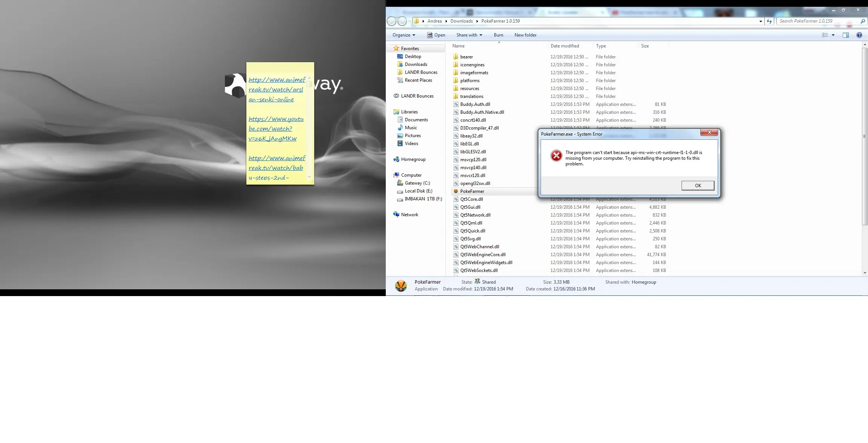Open the bearer folder

point(466,57)
